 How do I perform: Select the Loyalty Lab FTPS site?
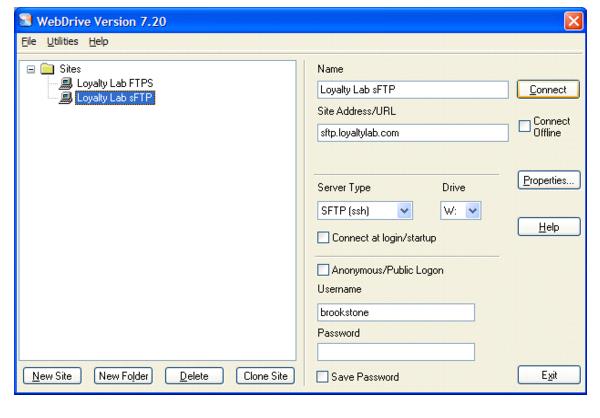point(115,83)
